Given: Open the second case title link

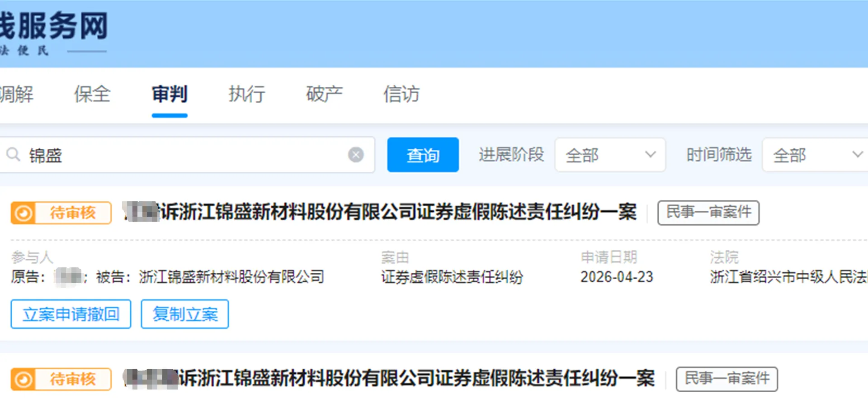Looking at the screenshot, I should coord(389,378).
